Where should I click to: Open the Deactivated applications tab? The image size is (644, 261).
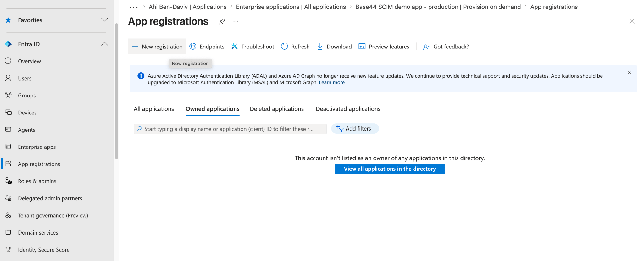pyautogui.click(x=348, y=109)
